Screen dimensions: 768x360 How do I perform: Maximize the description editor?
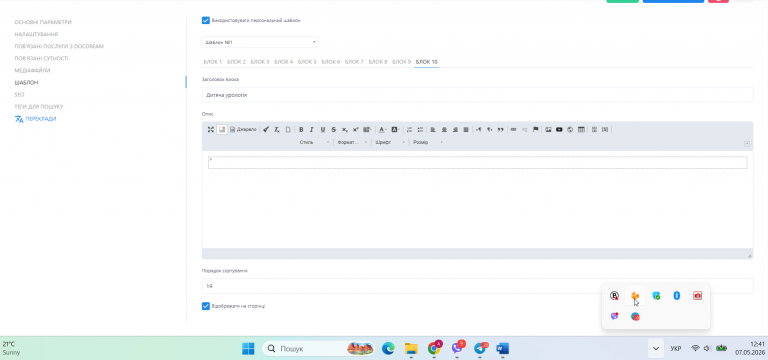coord(211,130)
